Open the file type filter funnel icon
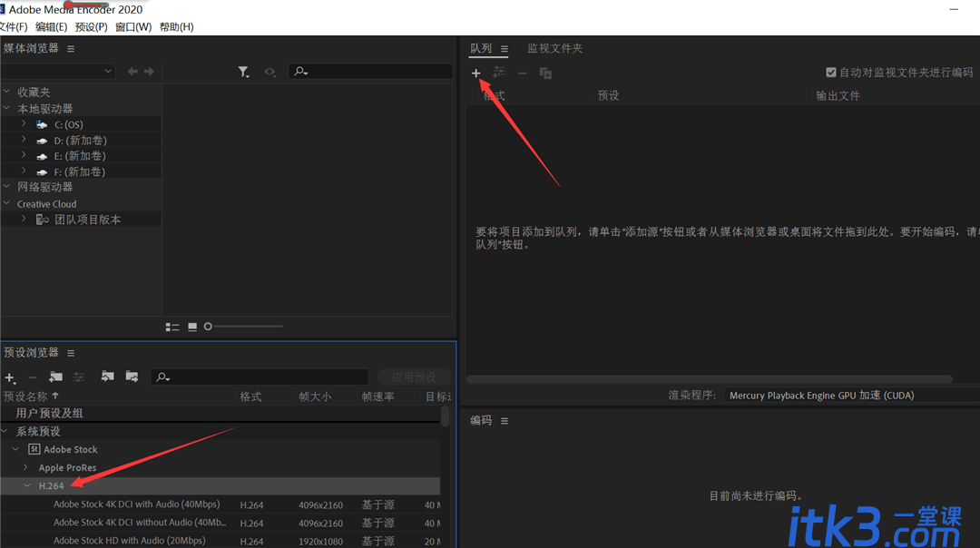 click(244, 72)
